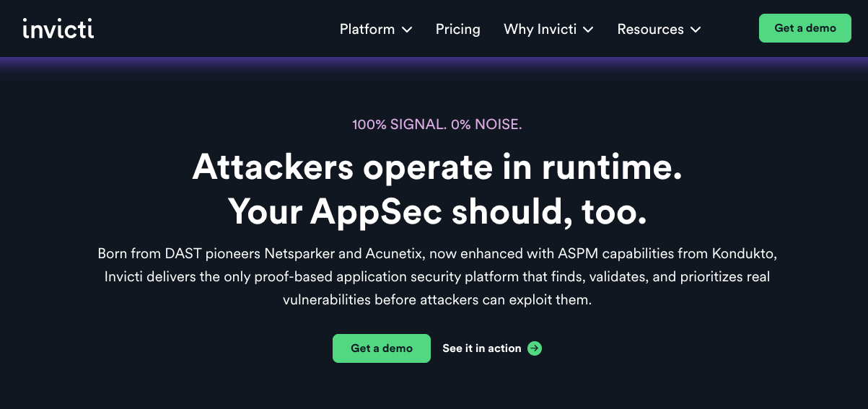Click the word Kondukto in the description
The image size is (868, 409).
coord(744,254)
